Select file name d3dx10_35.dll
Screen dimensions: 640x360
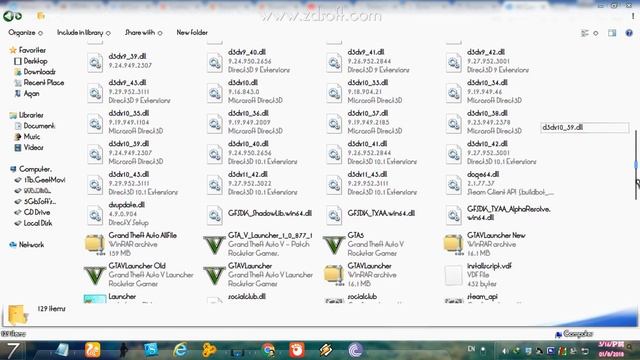[129, 113]
